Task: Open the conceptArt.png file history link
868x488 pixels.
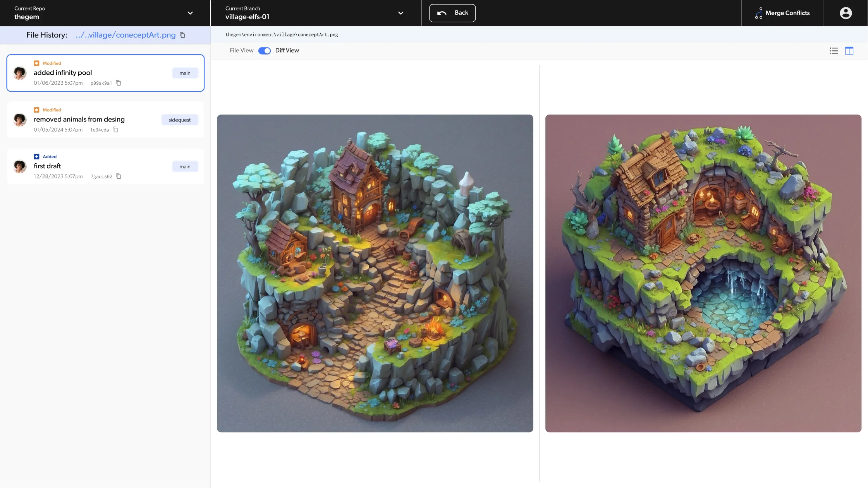Action: (125, 34)
